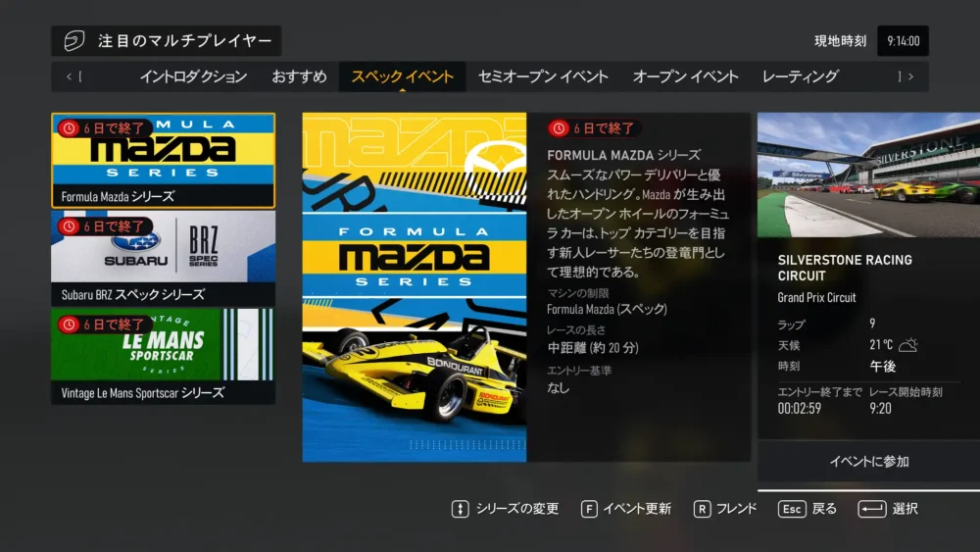The image size is (980, 552).
Task: Click the helmet icon beside 注目のマルチプレイヤー
Action: point(73,40)
